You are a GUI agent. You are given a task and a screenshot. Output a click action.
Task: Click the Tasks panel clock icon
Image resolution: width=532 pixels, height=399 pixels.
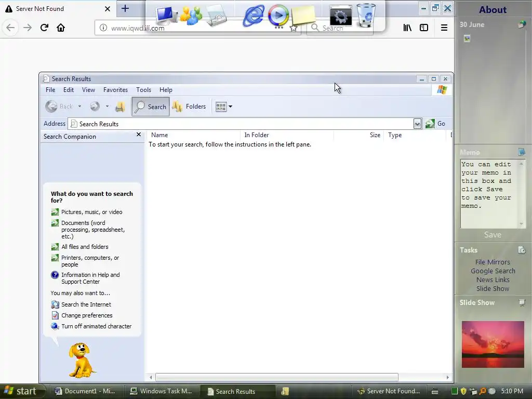click(x=522, y=250)
